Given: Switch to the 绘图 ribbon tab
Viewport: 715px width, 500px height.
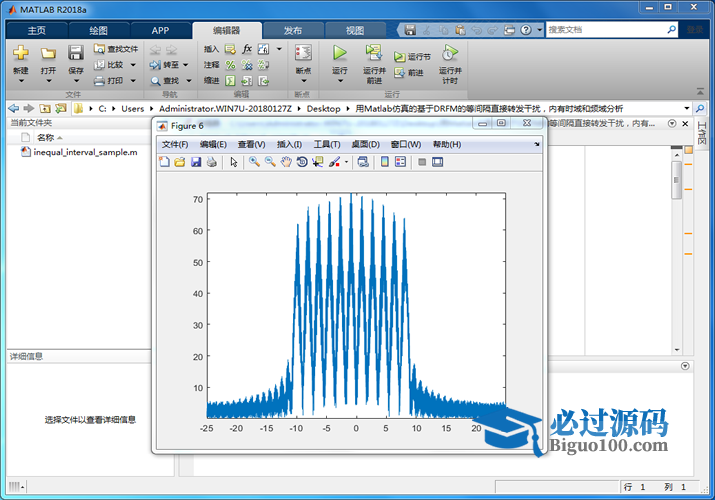Looking at the screenshot, I should (x=98, y=30).
